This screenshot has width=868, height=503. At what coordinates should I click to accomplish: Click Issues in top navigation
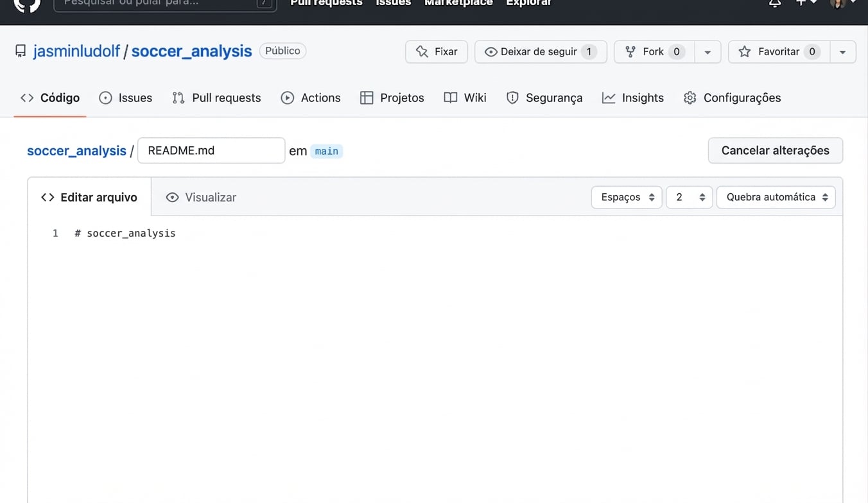click(x=393, y=3)
